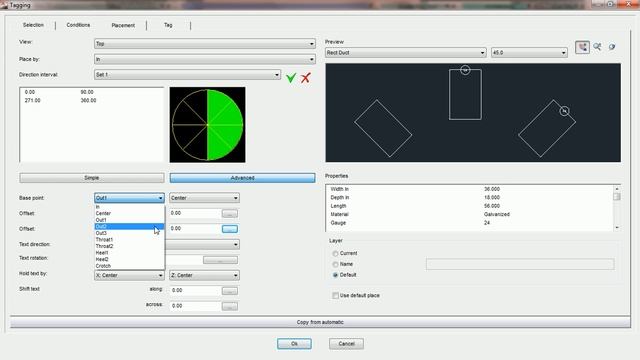Click browse button beside Shift along
This screenshot has height=360, width=640.
point(230,291)
